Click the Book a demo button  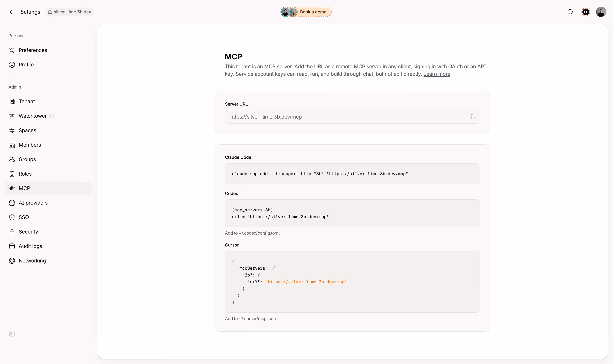pos(313,12)
